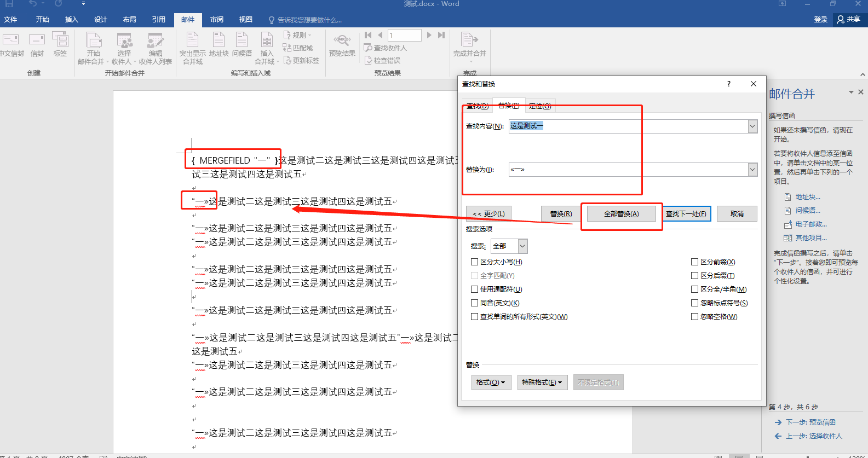Image resolution: width=868 pixels, height=458 pixels.
Task: Click 电子邮政 link in mail merge pane
Action: [x=810, y=224]
